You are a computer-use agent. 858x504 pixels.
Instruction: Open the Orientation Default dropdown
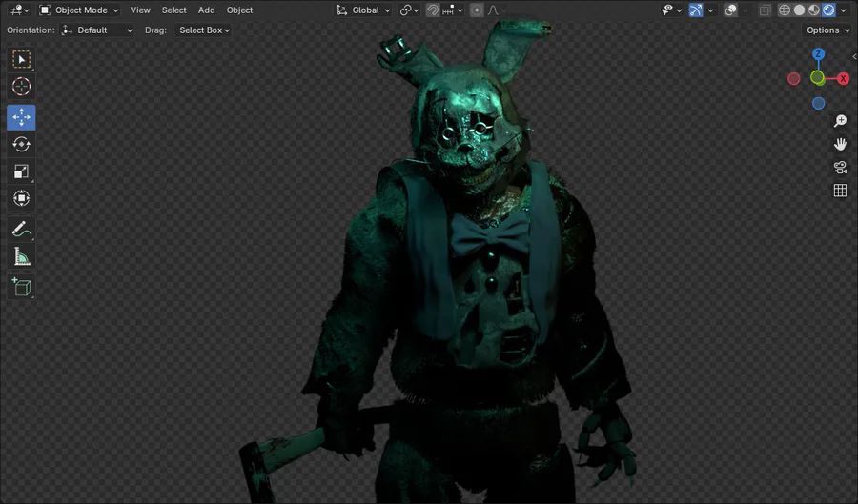pos(97,30)
